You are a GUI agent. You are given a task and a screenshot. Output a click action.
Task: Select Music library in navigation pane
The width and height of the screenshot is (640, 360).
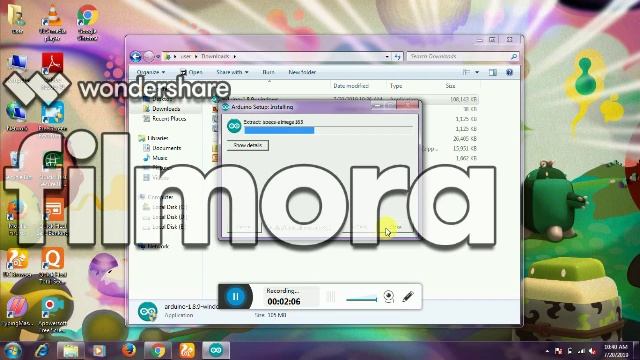155,158
